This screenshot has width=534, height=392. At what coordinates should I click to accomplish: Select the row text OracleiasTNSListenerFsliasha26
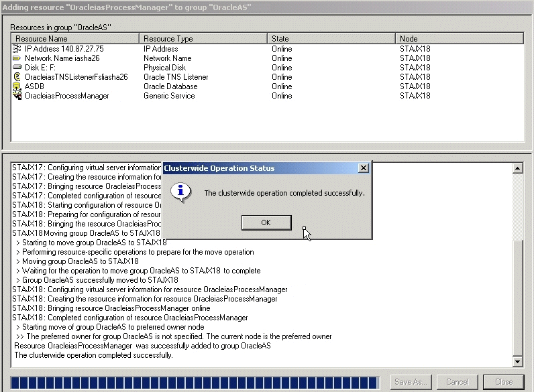(x=76, y=77)
